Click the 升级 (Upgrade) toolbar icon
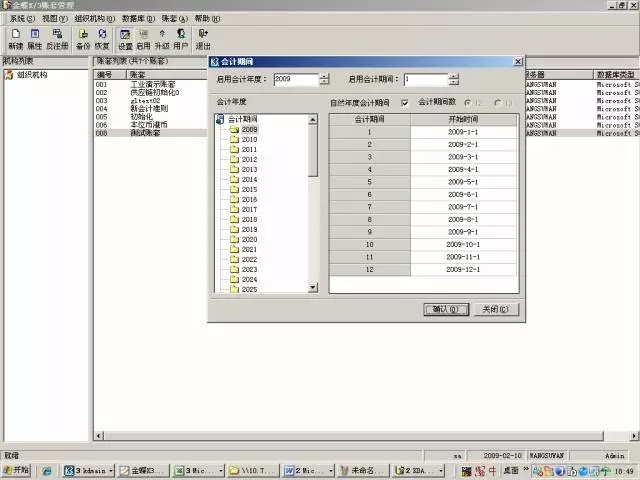The image size is (640, 480). point(162,39)
